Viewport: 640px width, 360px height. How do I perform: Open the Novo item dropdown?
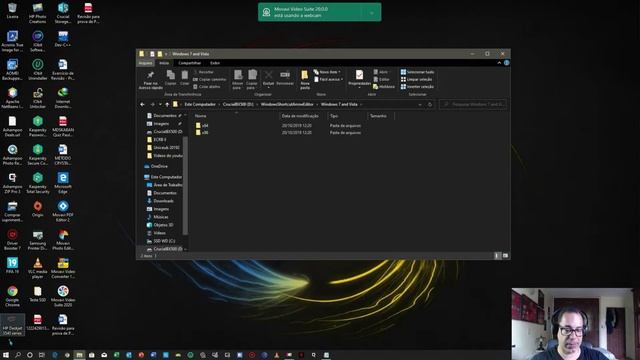click(x=327, y=72)
